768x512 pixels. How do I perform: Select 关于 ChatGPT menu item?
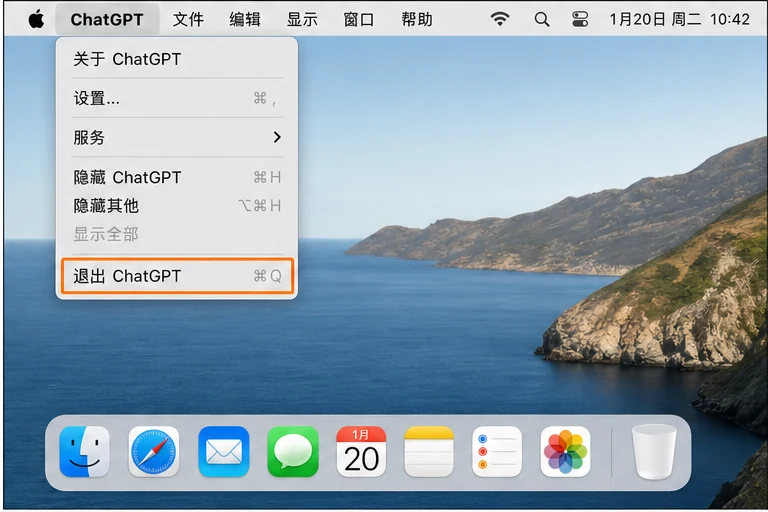click(177, 59)
